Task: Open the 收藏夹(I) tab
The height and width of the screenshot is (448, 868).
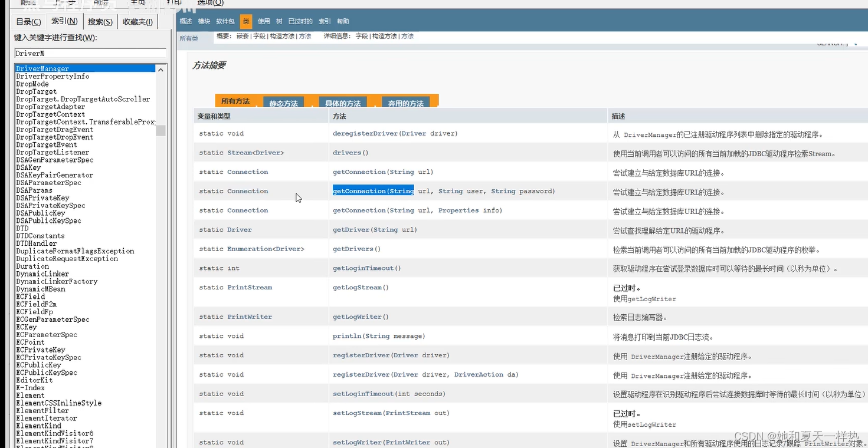Action: 137,22
